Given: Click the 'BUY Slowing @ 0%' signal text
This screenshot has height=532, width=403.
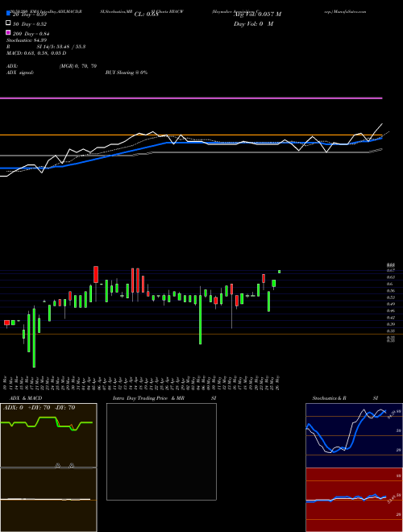Looking at the screenshot, I should pyautogui.click(x=127, y=73).
